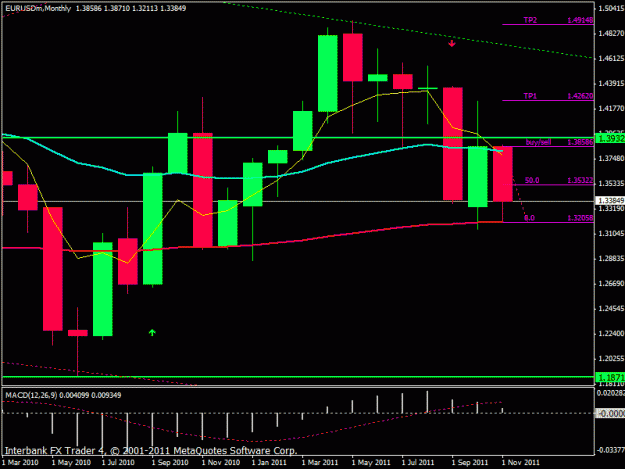The height and width of the screenshot is (469, 625).
Task: Click the tall red May 2010 candle
Action: 53,269
